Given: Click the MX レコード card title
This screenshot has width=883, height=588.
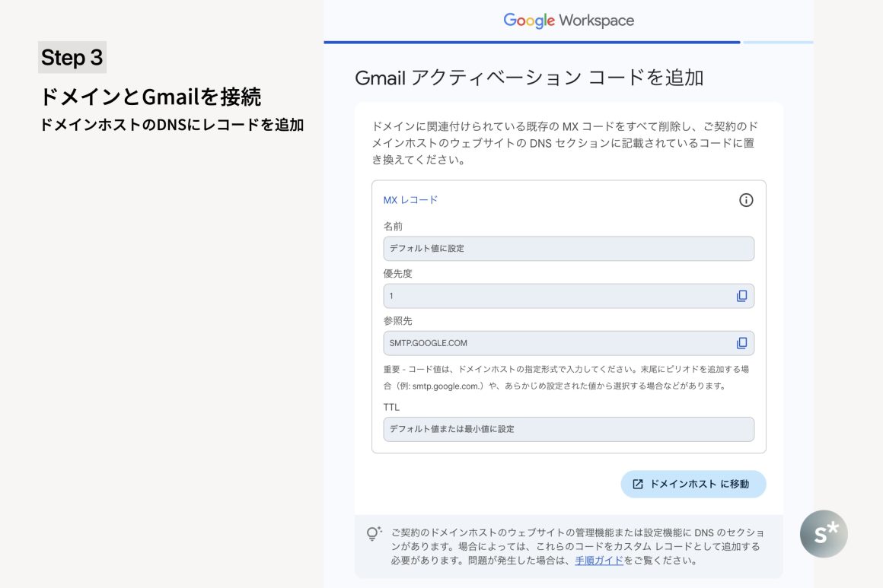Looking at the screenshot, I should [x=410, y=200].
